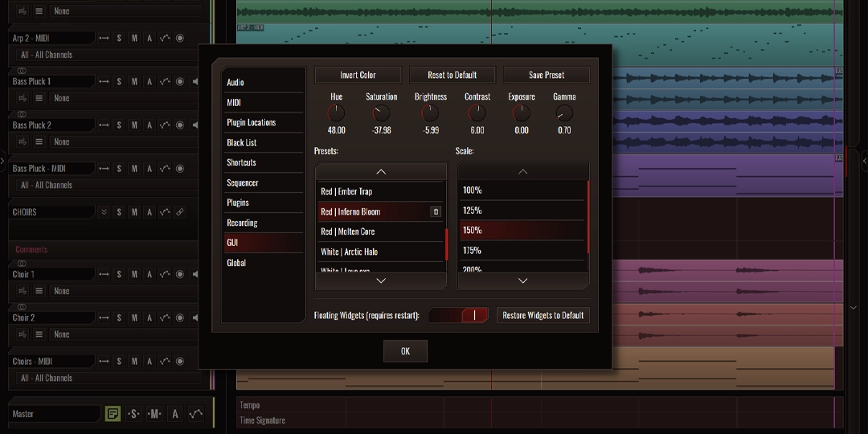The height and width of the screenshot is (434, 868).
Task: Select the White | Arctic Halo preset
Action: pyautogui.click(x=381, y=252)
